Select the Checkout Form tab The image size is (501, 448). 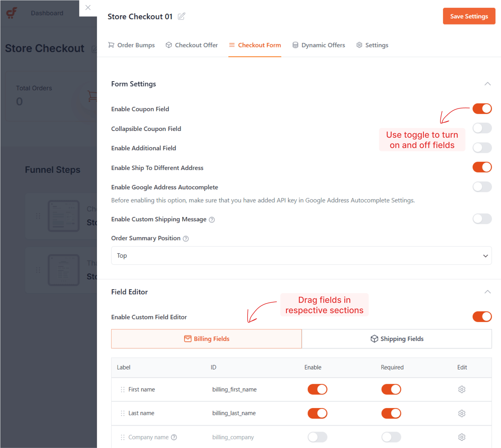click(x=255, y=45)
